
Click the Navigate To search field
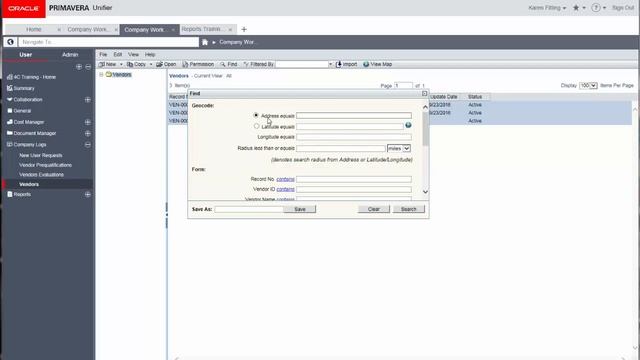click(x=109, y=42)
